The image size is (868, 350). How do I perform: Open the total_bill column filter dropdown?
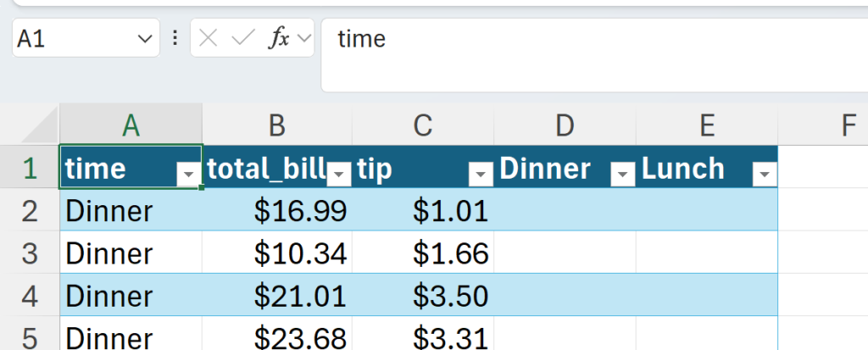coord(339,174)
